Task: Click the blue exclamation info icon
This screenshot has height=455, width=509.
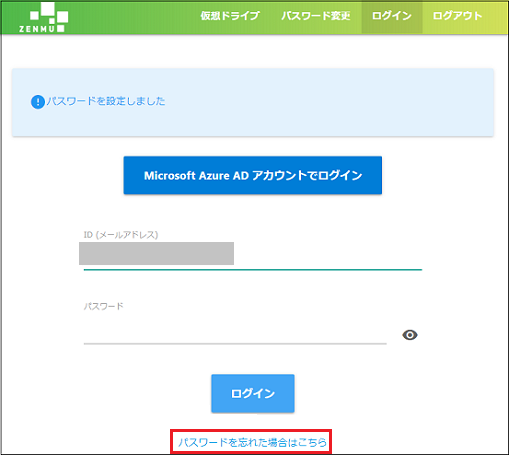Action: (38, 102)
